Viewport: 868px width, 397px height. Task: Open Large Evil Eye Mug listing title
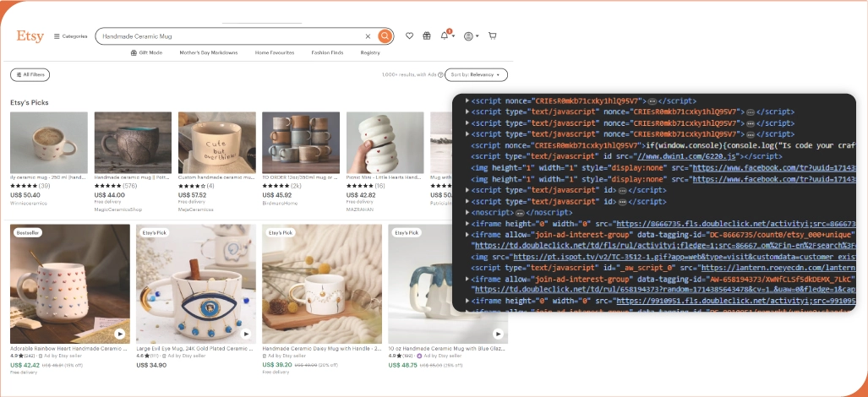coord(195,349)
